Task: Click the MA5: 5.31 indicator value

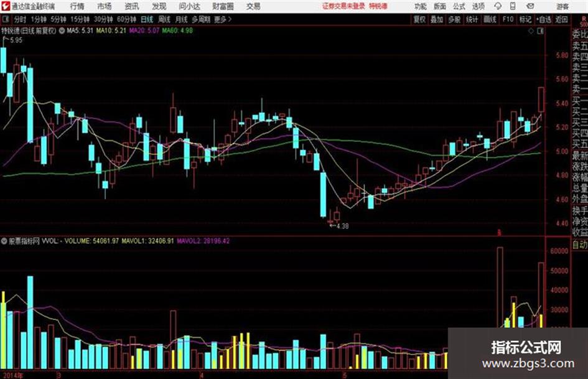Action: 80,30
